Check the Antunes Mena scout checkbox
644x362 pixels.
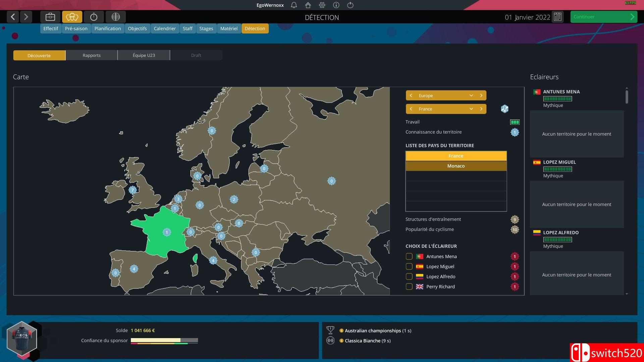[x=409, y=257]
